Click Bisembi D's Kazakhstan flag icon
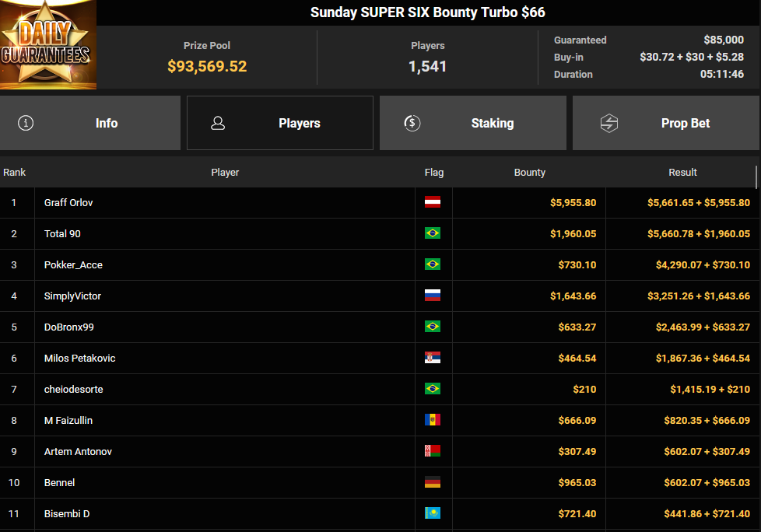This screenshot has width=761, height=532. 433,513
